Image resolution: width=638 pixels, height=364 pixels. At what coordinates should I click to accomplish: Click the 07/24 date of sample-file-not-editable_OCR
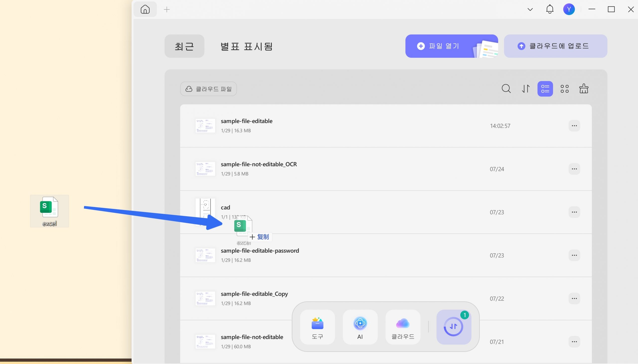[x=497, y=169]
